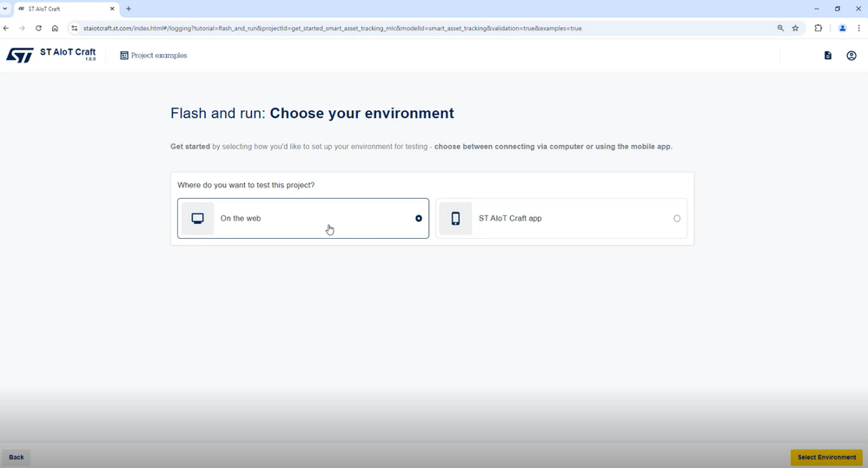This screenshot has width=868, height=468.
Task: Click the ST logo in the header
Action: tap(20, 56)
